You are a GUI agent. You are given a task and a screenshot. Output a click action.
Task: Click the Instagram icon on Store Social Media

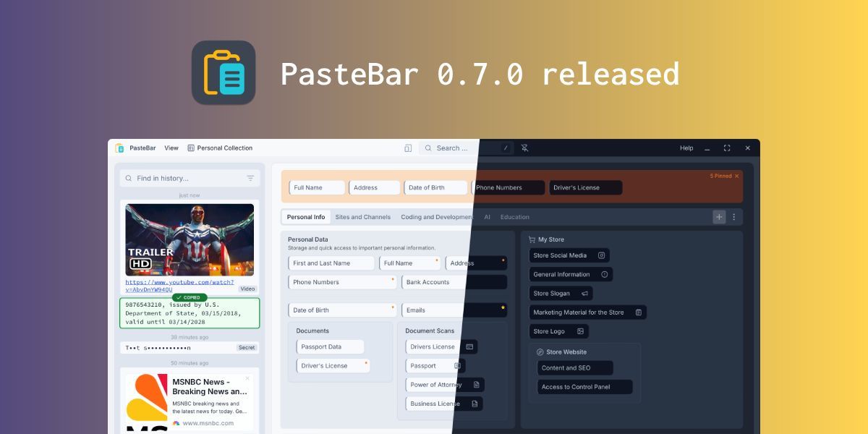click(601, 255)
